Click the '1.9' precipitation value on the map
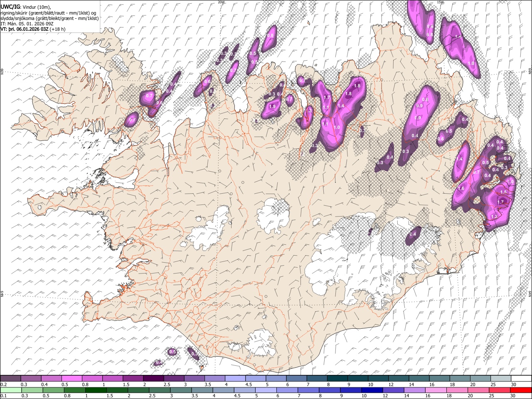 click(x=272, y=106)
